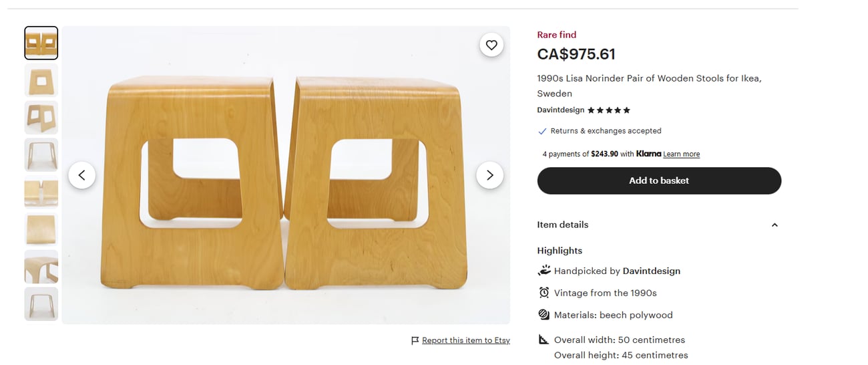Add the stools to basket
The image size is (868, 365).
(x=659, y=180)
